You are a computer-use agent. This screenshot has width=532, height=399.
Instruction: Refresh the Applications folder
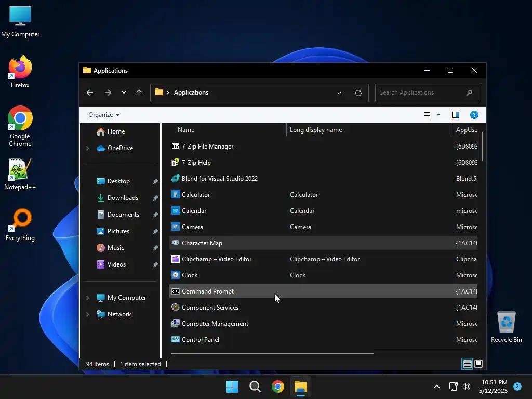[x=358, y=92]
